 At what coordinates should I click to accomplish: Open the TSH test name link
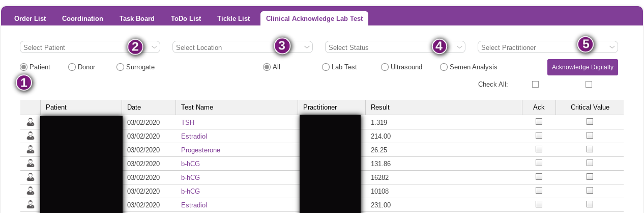tap(188, 122)
